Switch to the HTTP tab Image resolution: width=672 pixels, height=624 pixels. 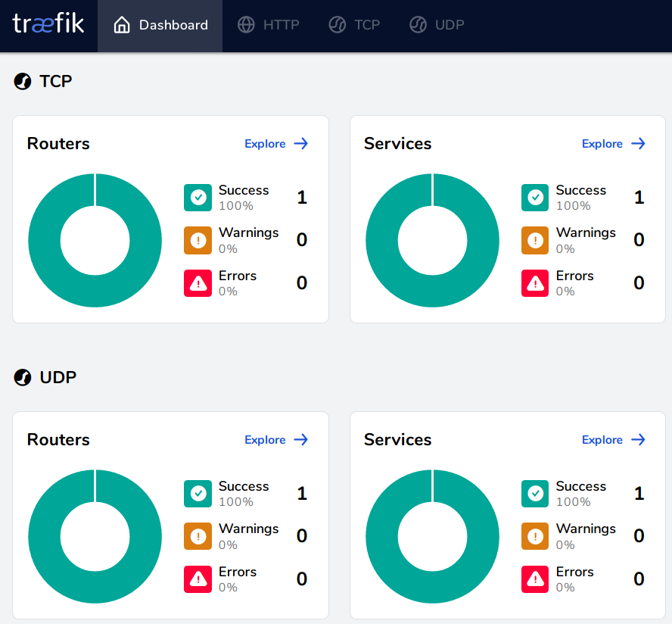tap(269, 25)
